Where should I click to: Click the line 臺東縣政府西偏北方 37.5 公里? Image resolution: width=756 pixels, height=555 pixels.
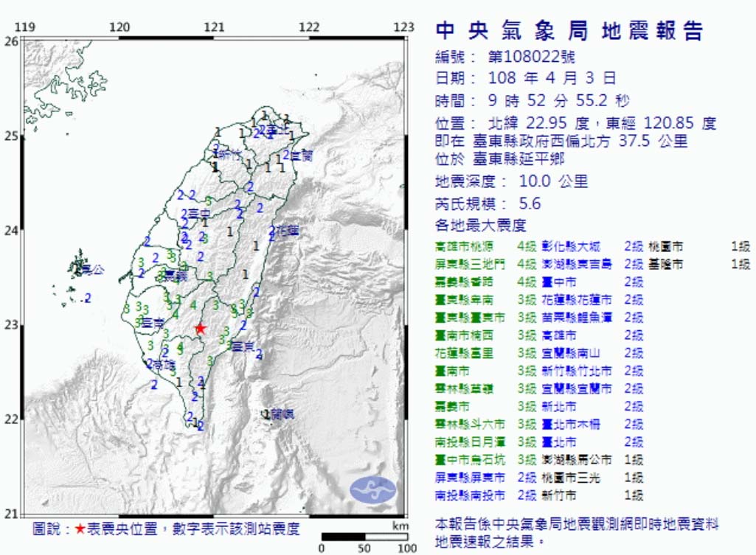coord(580,142)
